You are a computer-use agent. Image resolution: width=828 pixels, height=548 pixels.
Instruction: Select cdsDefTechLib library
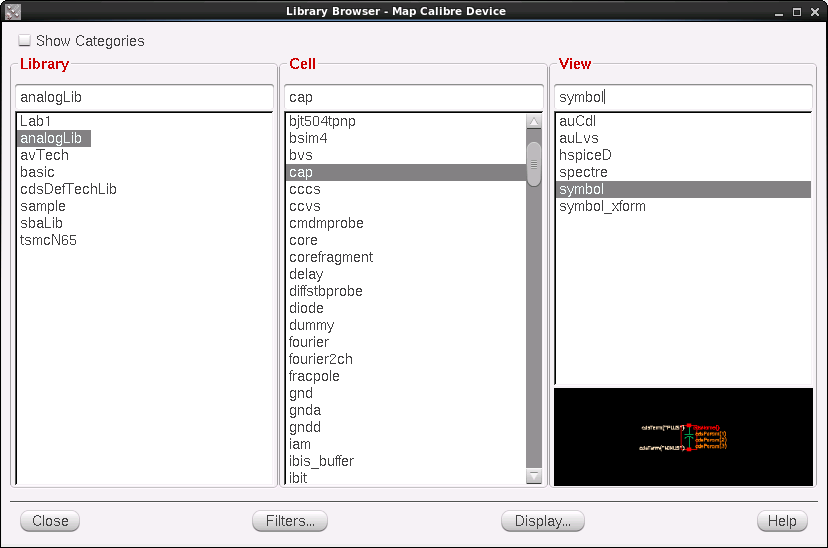click(x=68, y=189)
